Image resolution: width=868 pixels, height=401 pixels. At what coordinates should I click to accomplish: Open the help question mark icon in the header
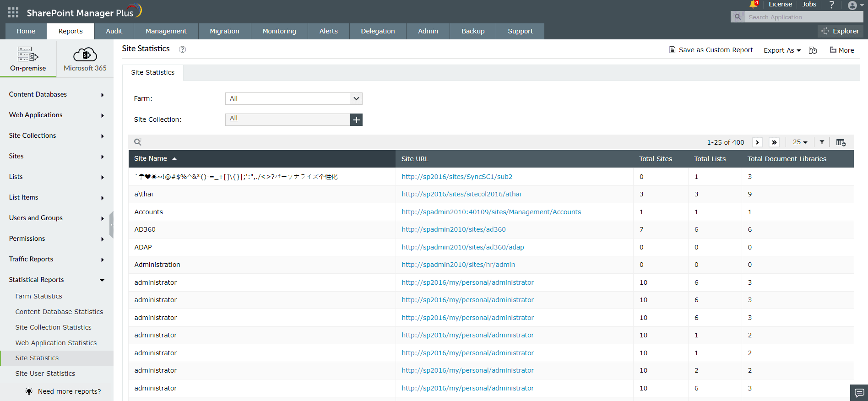(832, 5)
